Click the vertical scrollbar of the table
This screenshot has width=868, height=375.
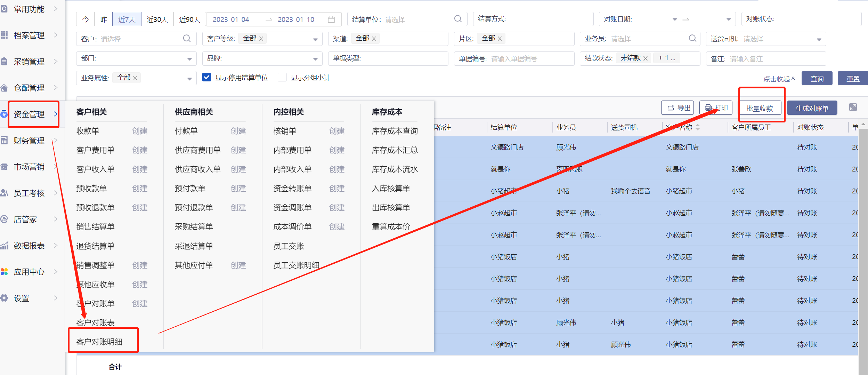coord(862,244)
